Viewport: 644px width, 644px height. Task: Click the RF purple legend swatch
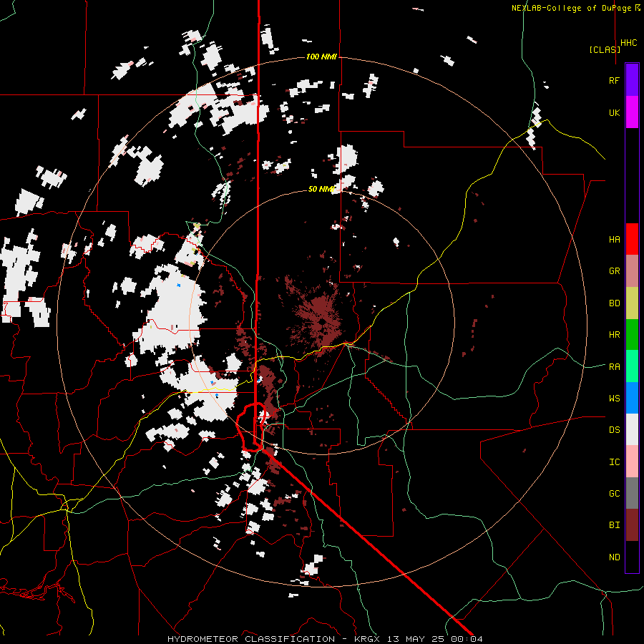(632, 80)
